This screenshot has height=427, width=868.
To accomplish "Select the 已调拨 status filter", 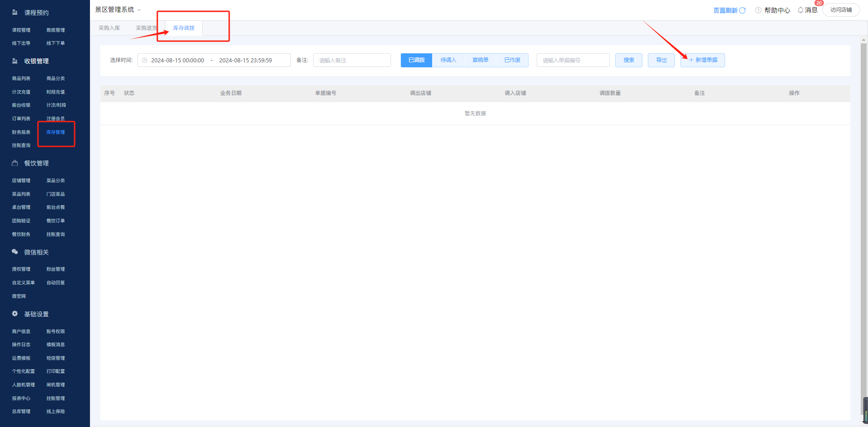I will pos(416,60).
